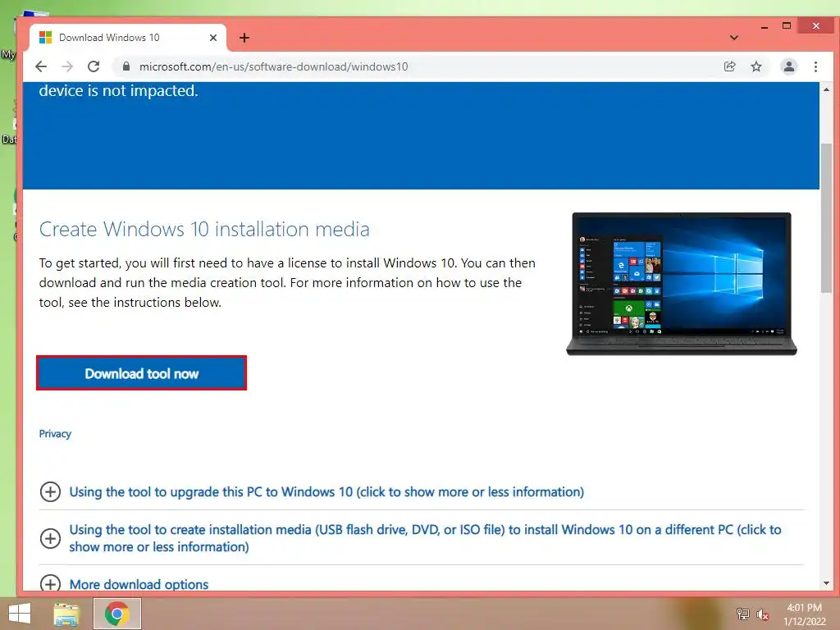Image resolution: width=840 pixels, height=630 pixels.
Task: Open a new tab with the plus button
Action: 244,38
